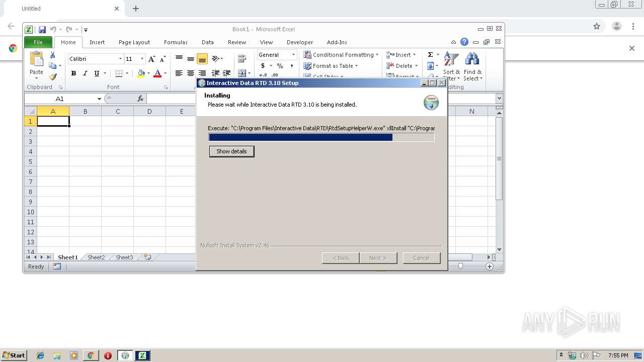Image resolution: width=644 pixels, height=362 pixels.
Task: Click the Decrease Font Size icon
Action: tap(162, 59)
